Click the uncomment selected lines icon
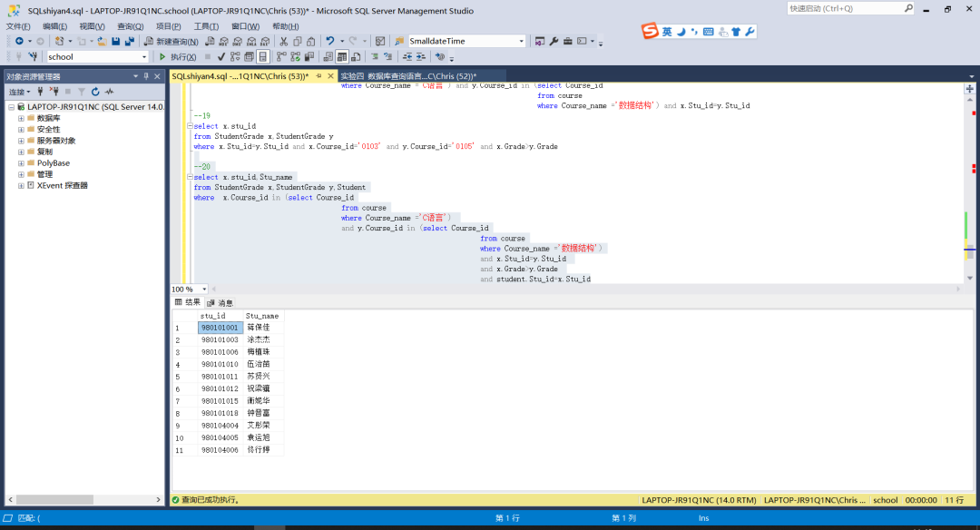Image resolution: width=980 pixels, height=530 pixels. point(388,57)
